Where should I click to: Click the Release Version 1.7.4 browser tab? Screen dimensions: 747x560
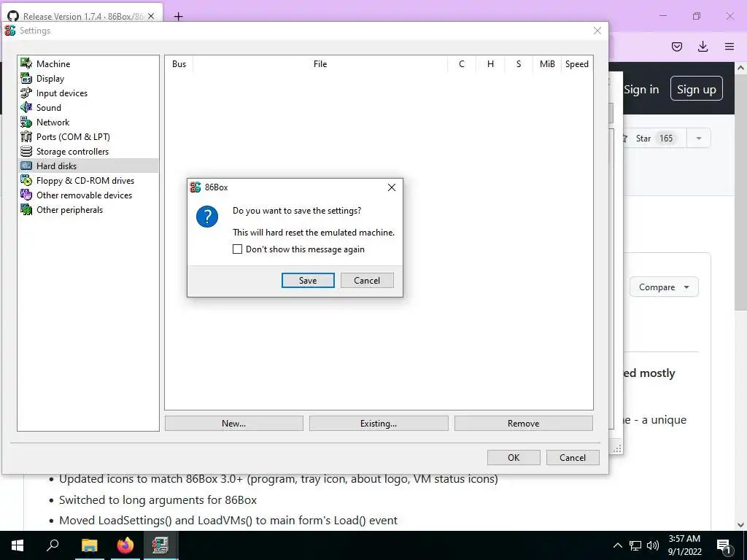click(82, 16)
